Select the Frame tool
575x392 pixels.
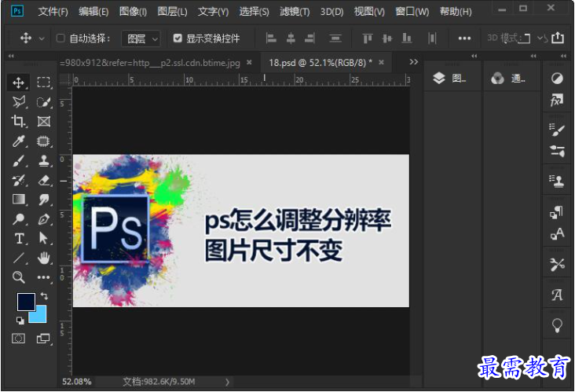click(x=44, y=121)
